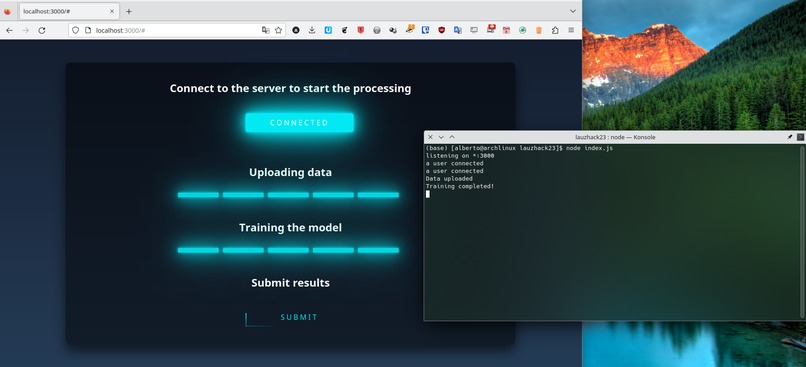This screenshot has width=806, height=367.
Task: Open the Firefox extensions puzzle menu
Action: pyautogui.click(x=555, y=30)
